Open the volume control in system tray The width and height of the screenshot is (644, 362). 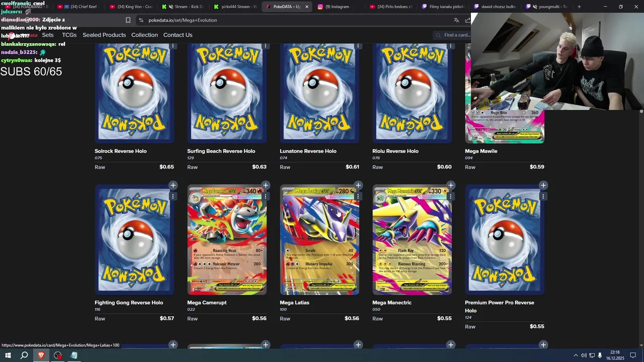point(584,355)
